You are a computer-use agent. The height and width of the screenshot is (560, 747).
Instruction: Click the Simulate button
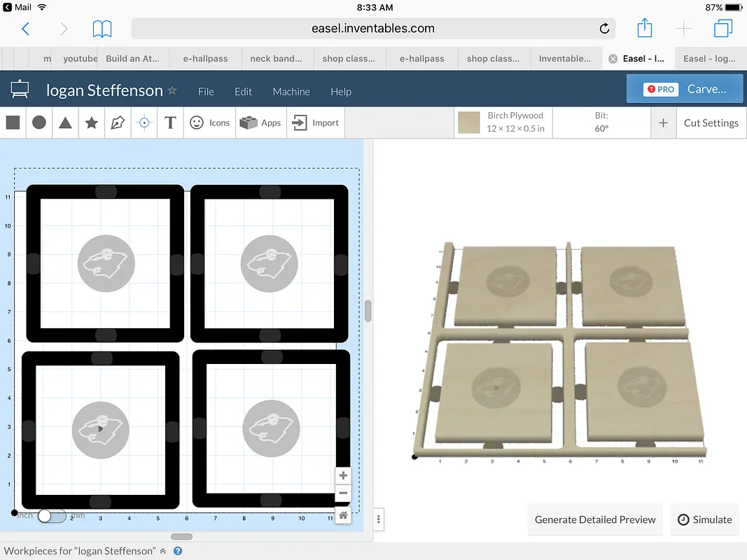coord(704,519)
